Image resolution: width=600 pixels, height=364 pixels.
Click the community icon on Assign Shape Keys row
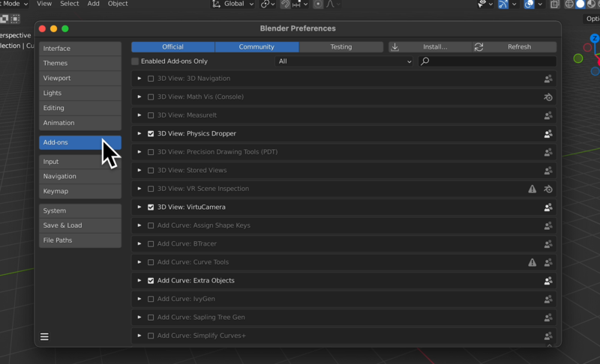point(548,225)
